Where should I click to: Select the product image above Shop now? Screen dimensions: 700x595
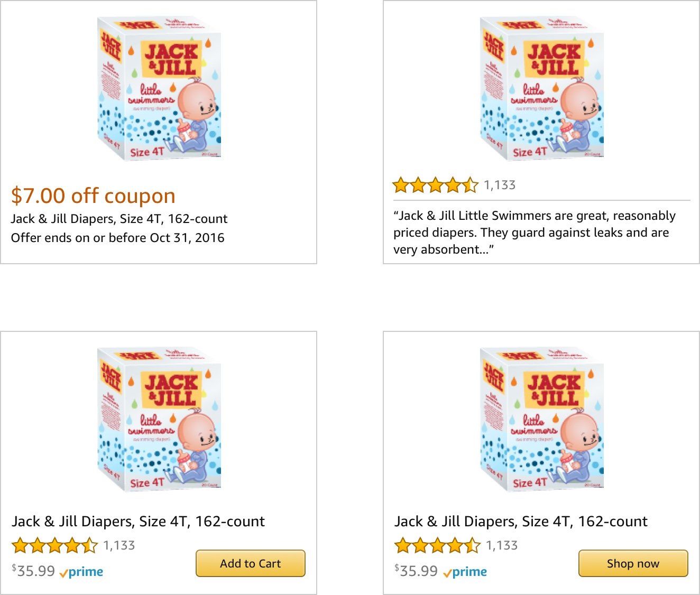(542, 420)
